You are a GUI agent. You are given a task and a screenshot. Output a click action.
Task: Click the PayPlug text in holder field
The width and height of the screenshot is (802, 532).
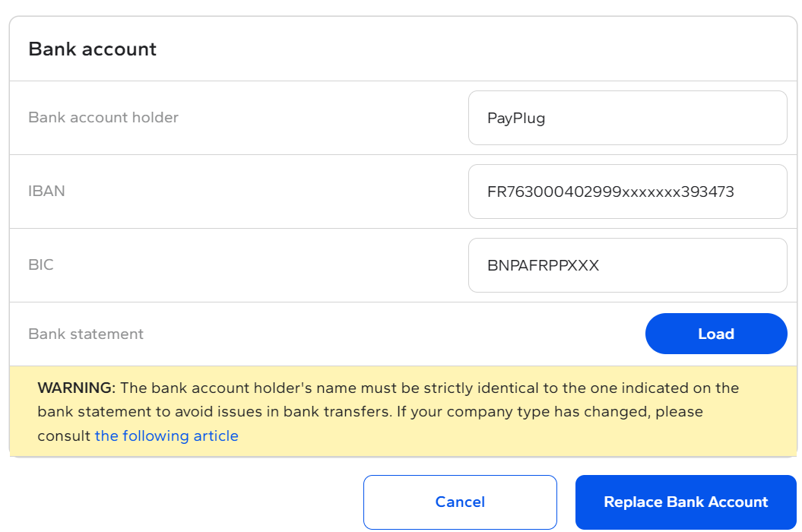tap(516, 118)
